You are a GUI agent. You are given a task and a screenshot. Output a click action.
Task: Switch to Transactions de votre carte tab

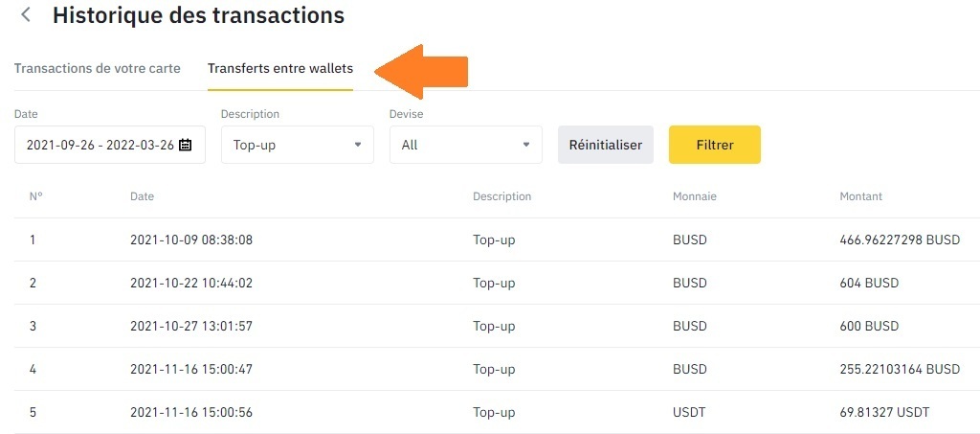point(97,69)
